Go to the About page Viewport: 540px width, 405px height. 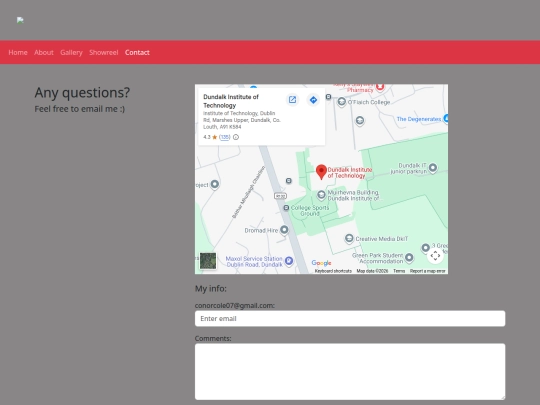44,52
